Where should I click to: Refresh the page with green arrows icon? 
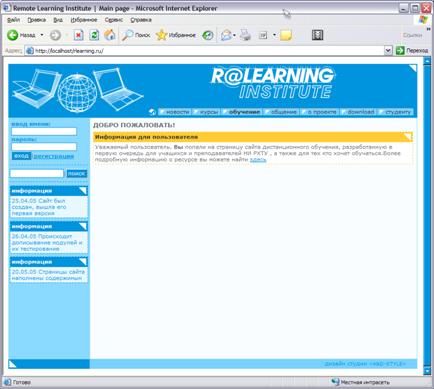(94, 35)
